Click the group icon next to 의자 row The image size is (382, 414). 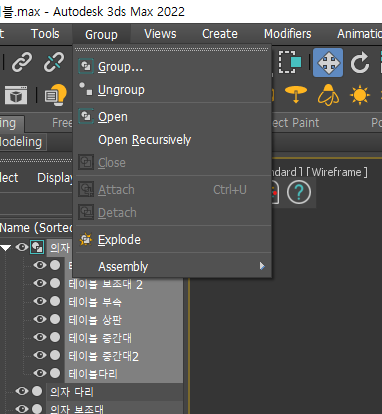[x=37, y=247]
